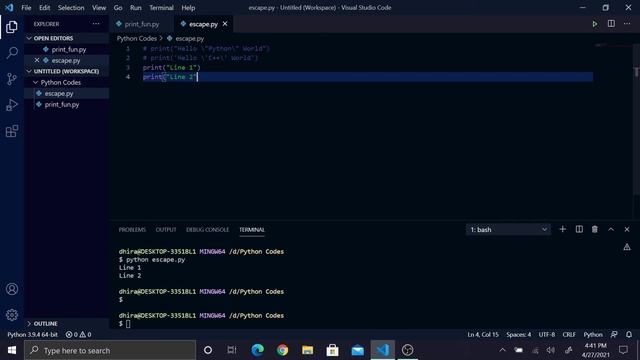The image size is (640, 360).
Task: Change indentation via Spaces: 4
Action: (518, 334)
